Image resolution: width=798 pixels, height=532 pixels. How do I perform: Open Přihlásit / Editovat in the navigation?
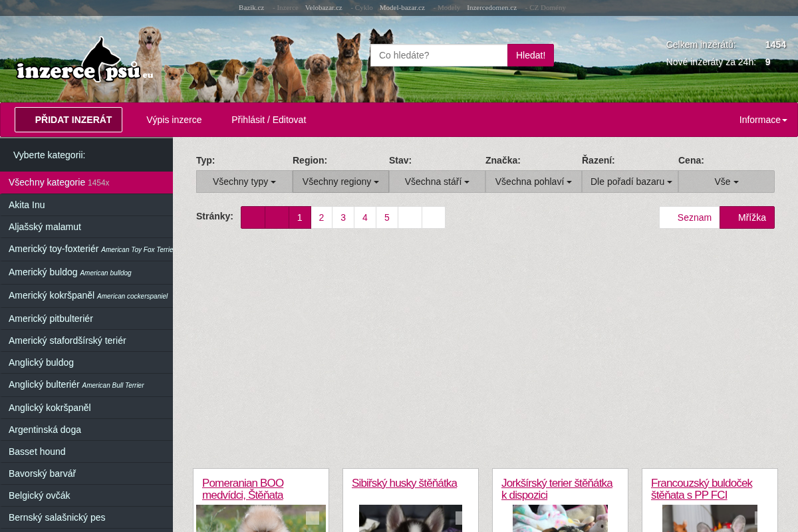pos(269,120)
